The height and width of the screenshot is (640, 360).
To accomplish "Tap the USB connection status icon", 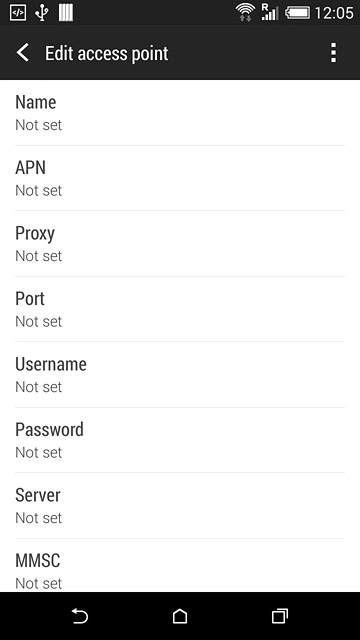I will [42, 13].
